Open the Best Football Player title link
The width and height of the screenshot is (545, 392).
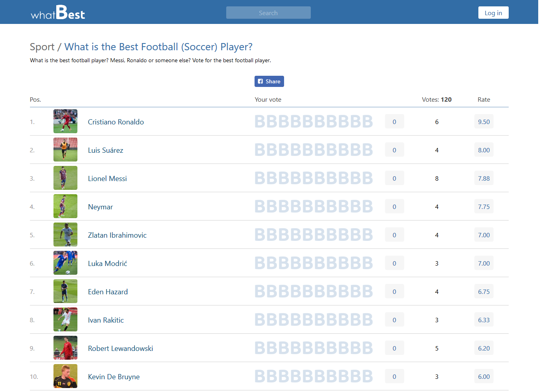coord(158,47)
